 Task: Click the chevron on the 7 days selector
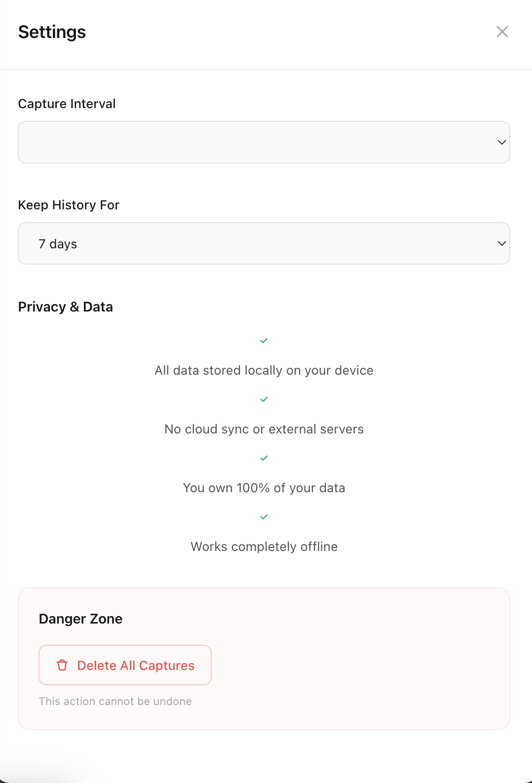click(x=501, y=243)
